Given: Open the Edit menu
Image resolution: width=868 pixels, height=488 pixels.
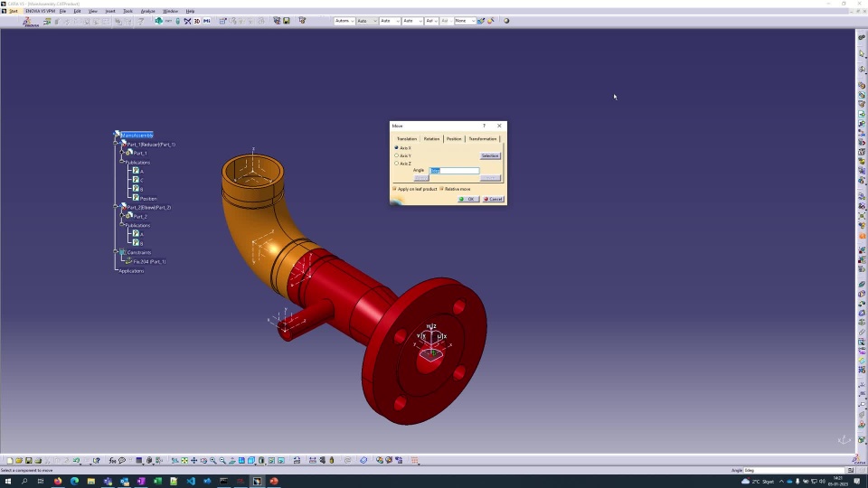Looking at the screenshot, I should coord(78,11).
